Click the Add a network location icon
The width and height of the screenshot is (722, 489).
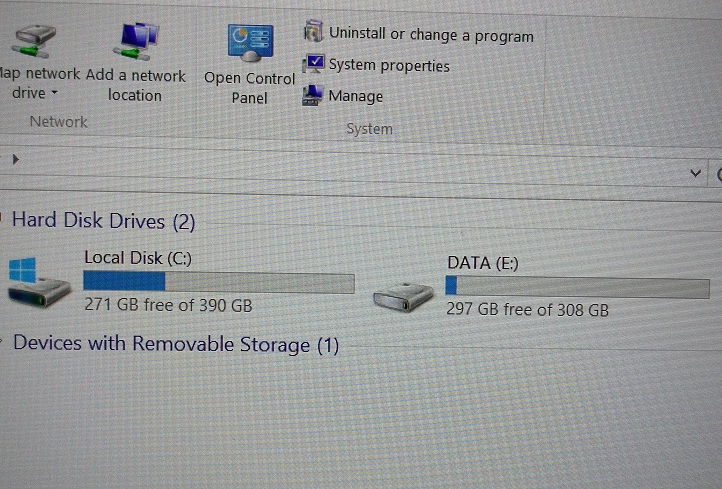pyautogui.click(x=136, y=41)
